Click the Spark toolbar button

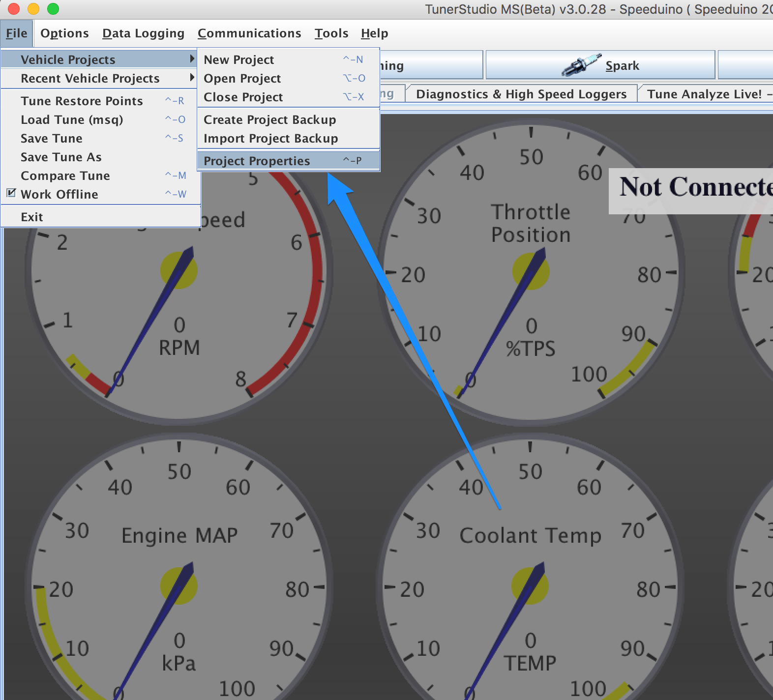point(600,65)
